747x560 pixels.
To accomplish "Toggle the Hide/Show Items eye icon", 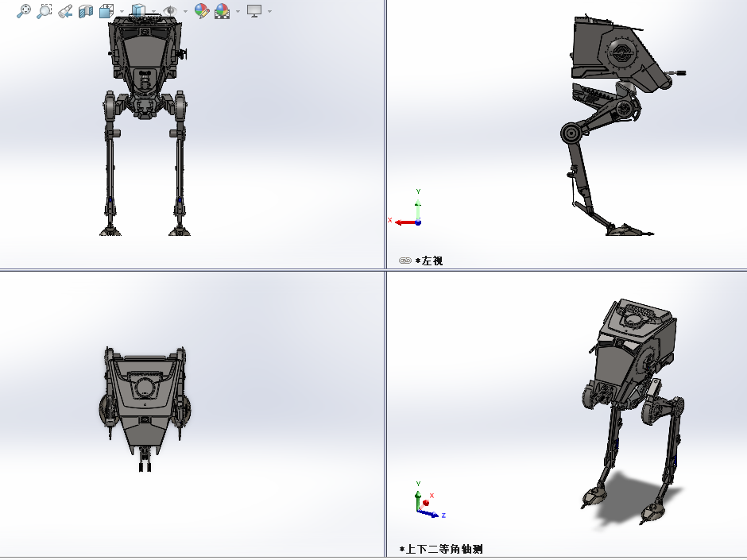I will coord(169,11).
